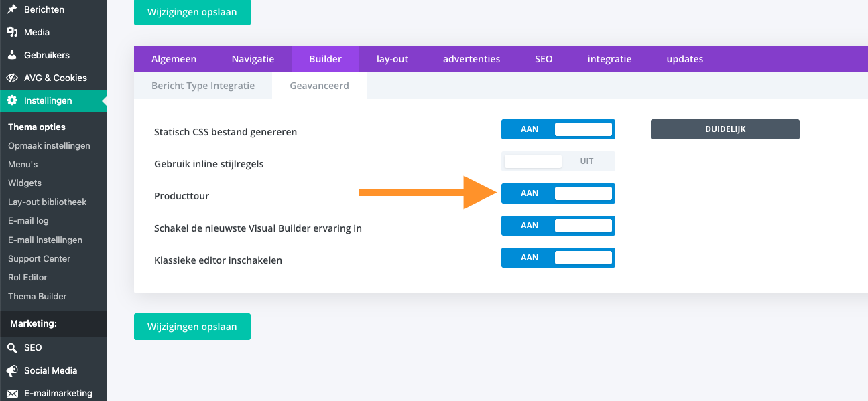Open the SEO magnifier icon

click(x=12, y=347)
